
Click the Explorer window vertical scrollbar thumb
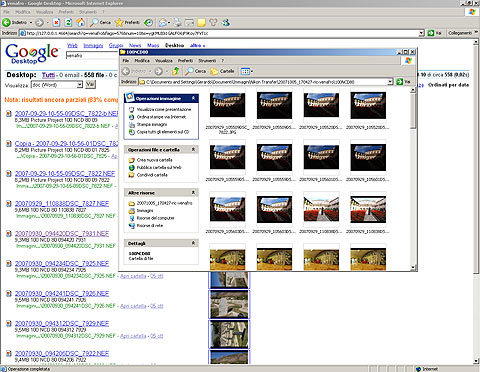click(413, 111)
